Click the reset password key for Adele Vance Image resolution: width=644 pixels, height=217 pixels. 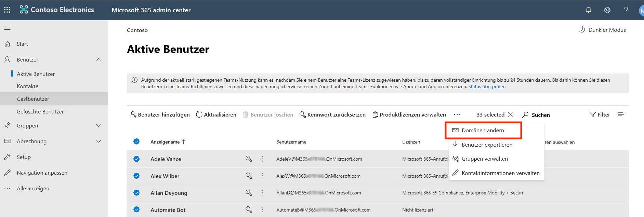pyautogui.click(x=249, y=159)
